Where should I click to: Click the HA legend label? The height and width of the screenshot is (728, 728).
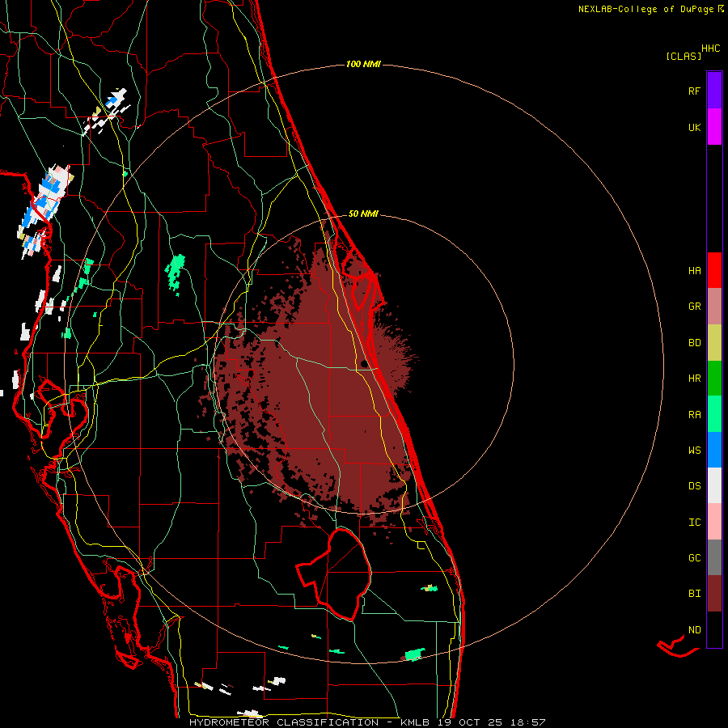tap(694, 270)
